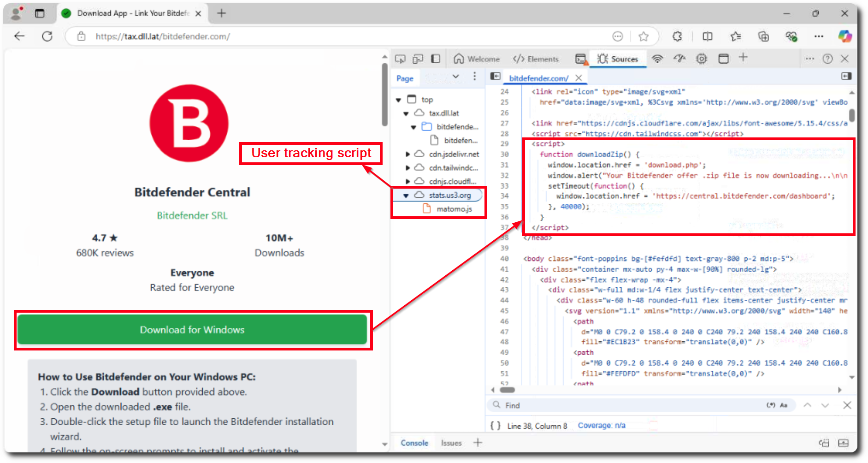Select the Page navigator tab
Image resolution: width=868 pixels, height=463 pixels.
pyautogui.click(x=405, y=78)
